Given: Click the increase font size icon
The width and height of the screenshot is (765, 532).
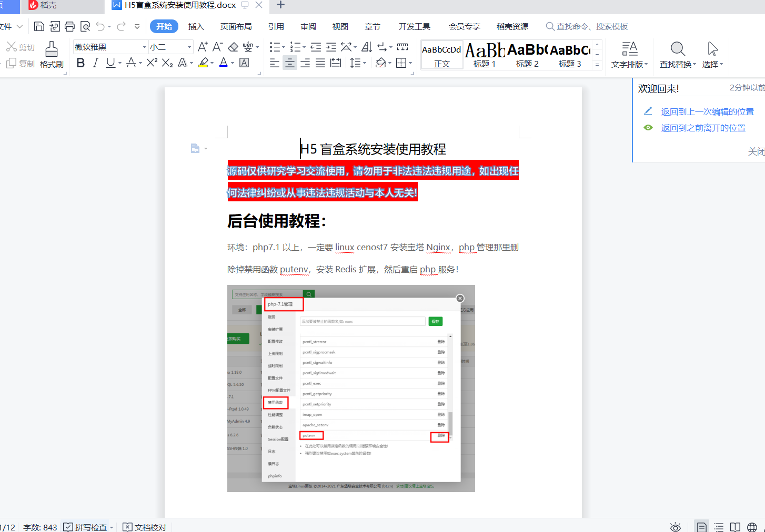Looking at the screenshot, I should point(204,47).
